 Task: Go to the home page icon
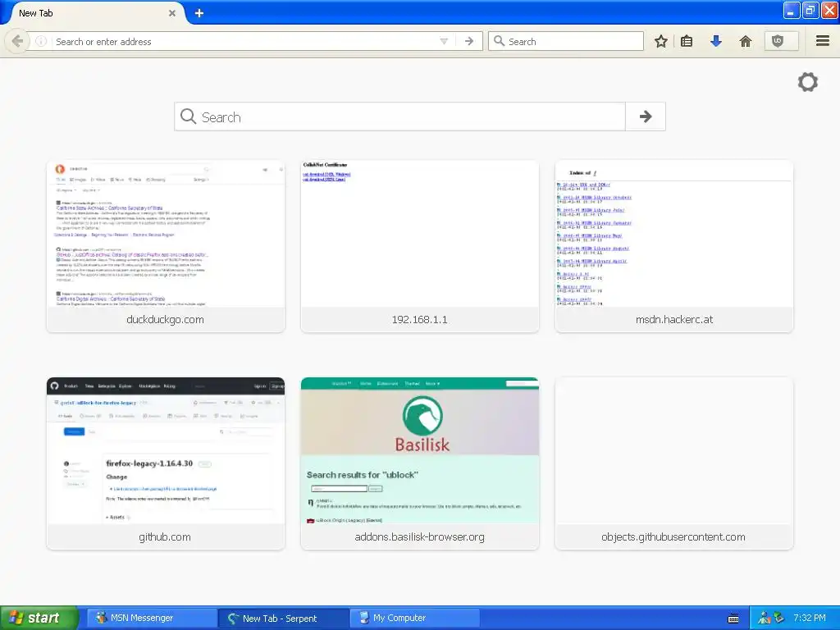[745, 41]
